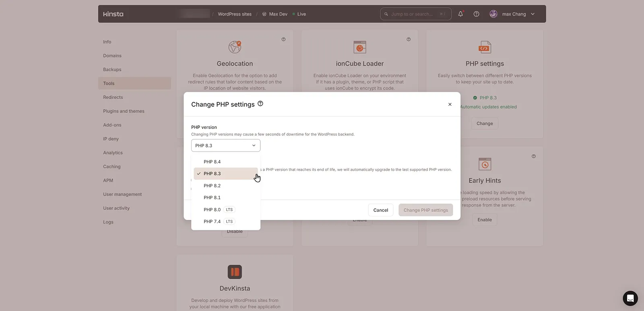The image size is (644, 311).
Task: Click the max Chang avatar
Action: pos(493,14)
